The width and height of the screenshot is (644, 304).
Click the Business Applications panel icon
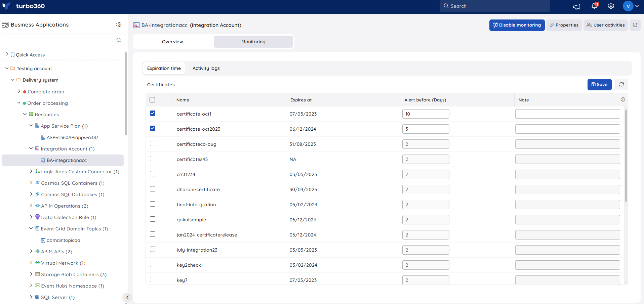click(x=5, y=25)
